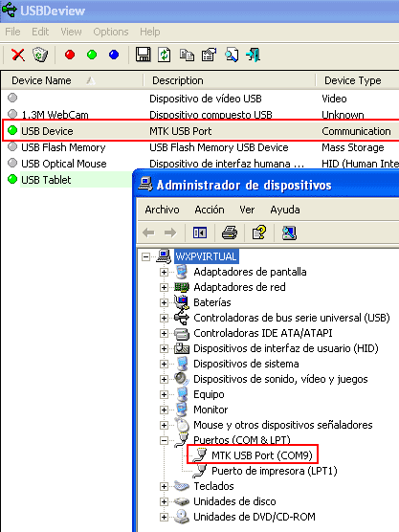Image resolution: width=399 pixels, height=532 pixels.
Task: Click the red X uninstall devices icon
Action: (x=17, y=55)
